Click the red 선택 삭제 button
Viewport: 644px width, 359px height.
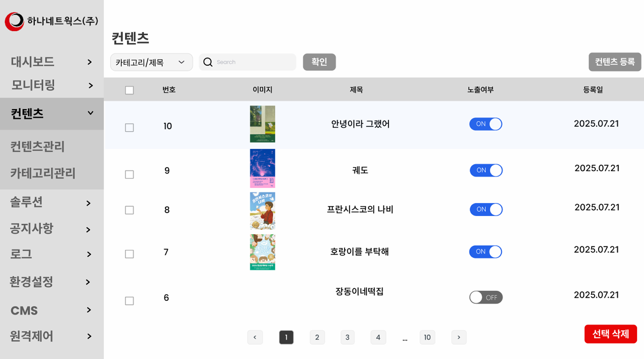(x=610, y=334)
